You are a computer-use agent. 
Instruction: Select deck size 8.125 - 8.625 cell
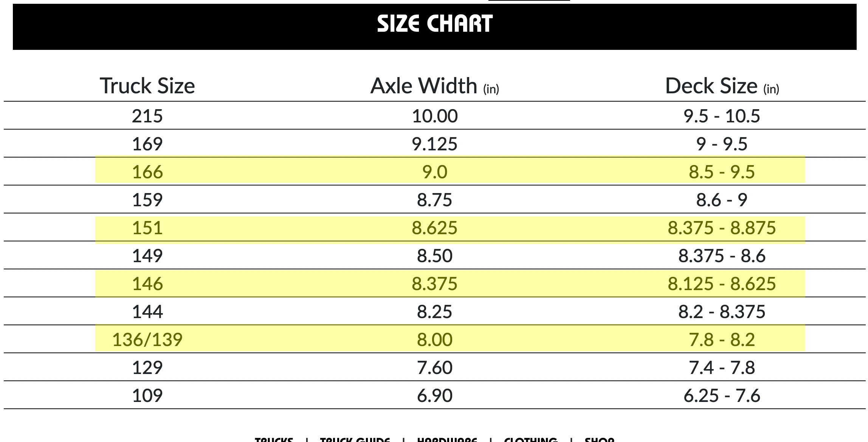[x=722, y=283]
